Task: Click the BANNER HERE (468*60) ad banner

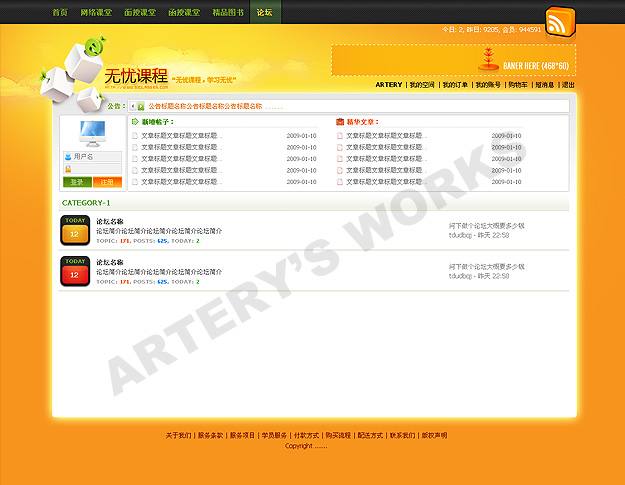Action: click(453, 60)
